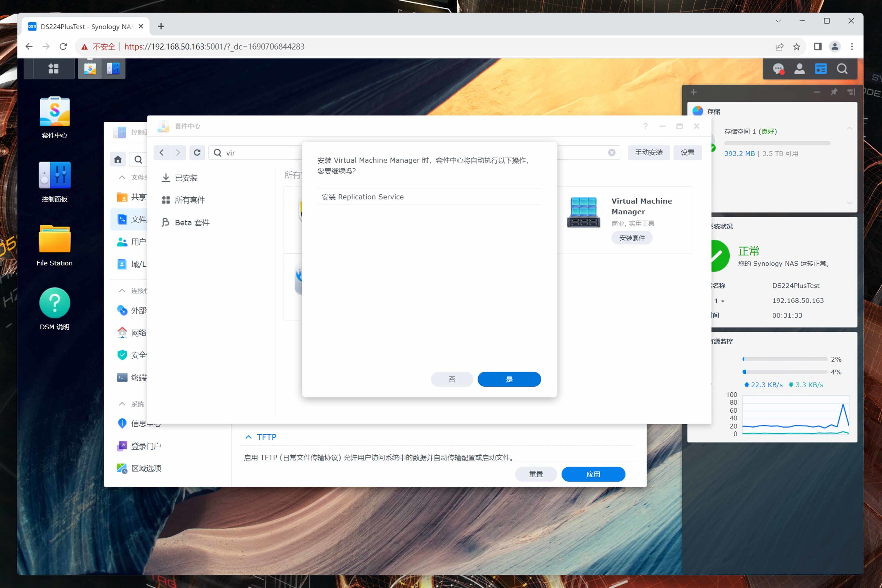Click the 手动安装 button
The width and height of the screenshot is (882, 588).
click(x=649, y=153)
